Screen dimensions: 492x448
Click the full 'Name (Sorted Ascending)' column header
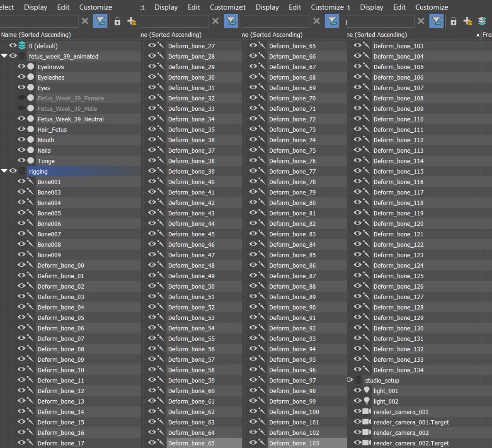[70, 34]
